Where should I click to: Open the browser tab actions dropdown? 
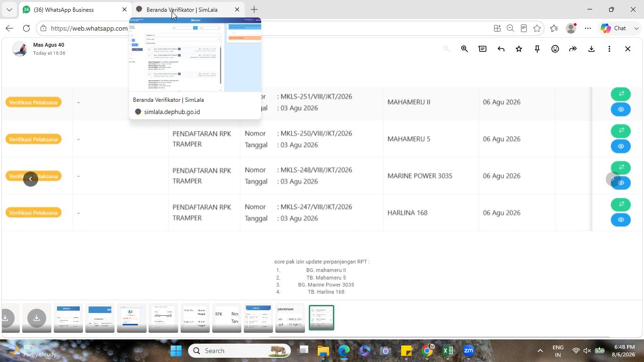[x=9, y=9]
